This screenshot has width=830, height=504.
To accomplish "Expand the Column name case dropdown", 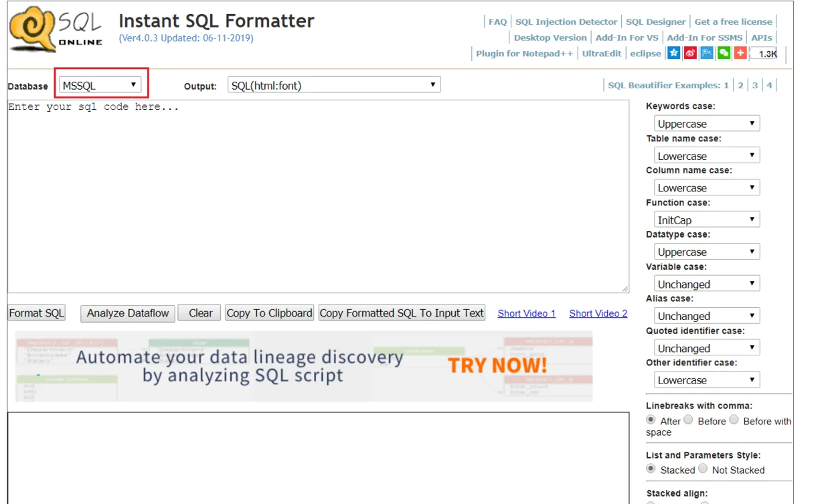I will [x=707, y=187].
